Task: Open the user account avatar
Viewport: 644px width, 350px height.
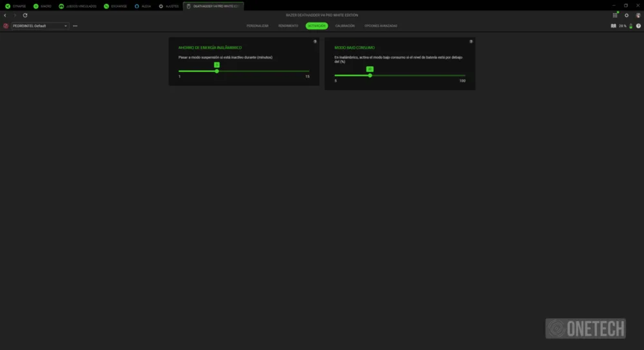Action: coord(638,15)
